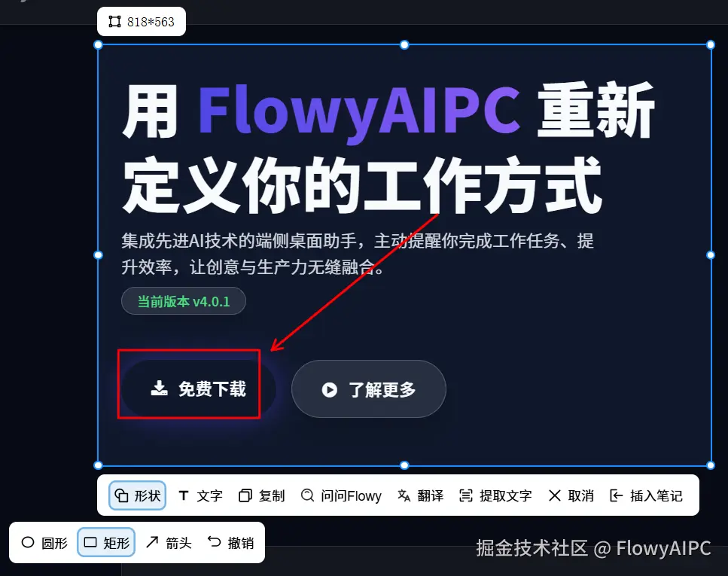
Task: Pick the 箭头 arrow shape
Action: (x=169, y=543)
